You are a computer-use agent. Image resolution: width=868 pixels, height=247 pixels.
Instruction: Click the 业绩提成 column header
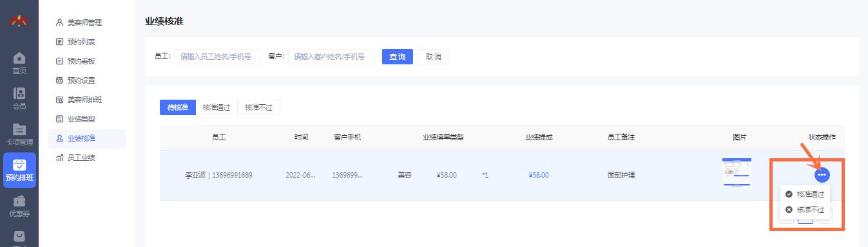(539, 137)
